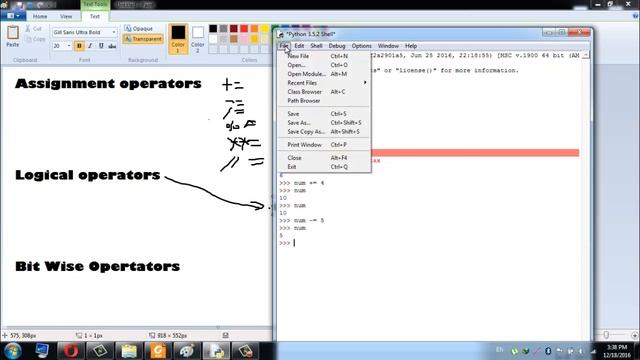Select the Opaque background option

(x=138, y=29)
